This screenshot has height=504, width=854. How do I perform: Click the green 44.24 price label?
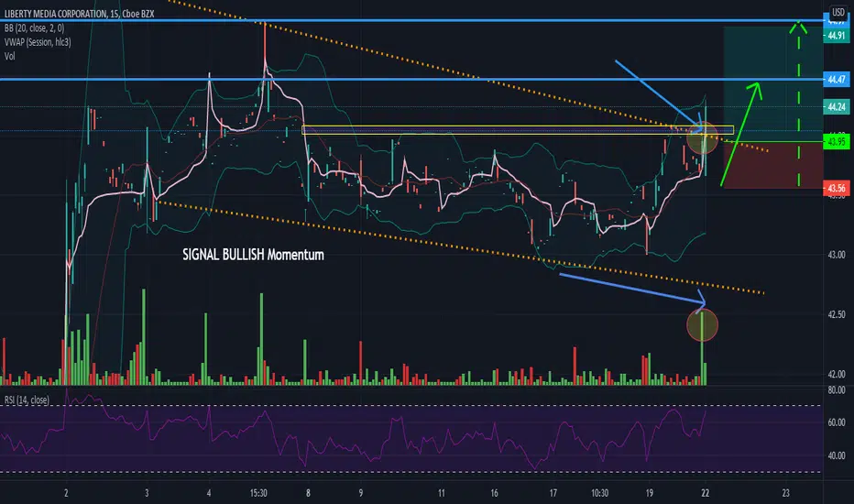click(836, 107)
